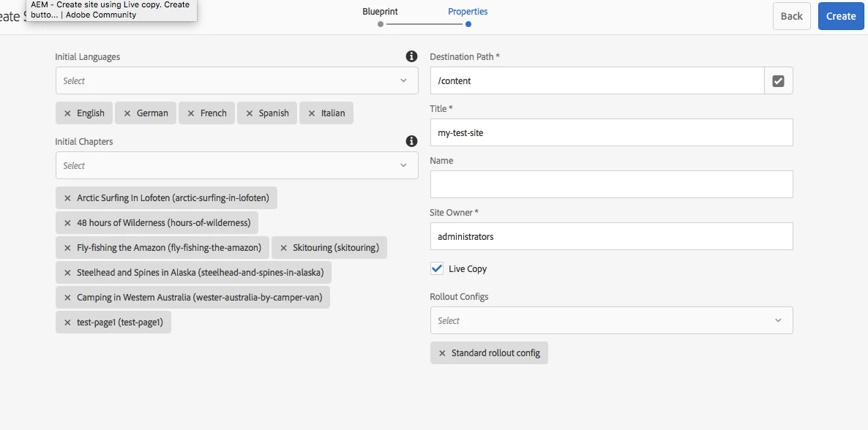868x430 pixels.
Task: Remove the test-page1 chapter tag
Action: point(67,322)
